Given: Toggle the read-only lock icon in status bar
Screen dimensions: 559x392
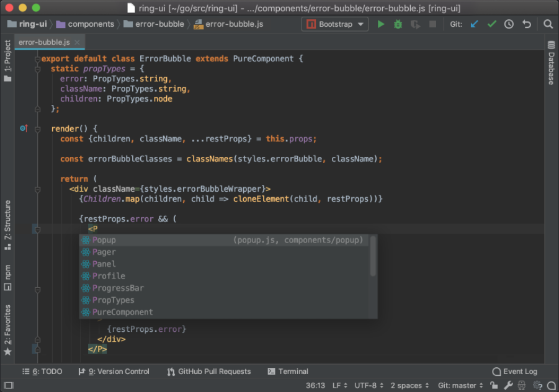Looking at the screenshot, I should [x=494, y=385].
